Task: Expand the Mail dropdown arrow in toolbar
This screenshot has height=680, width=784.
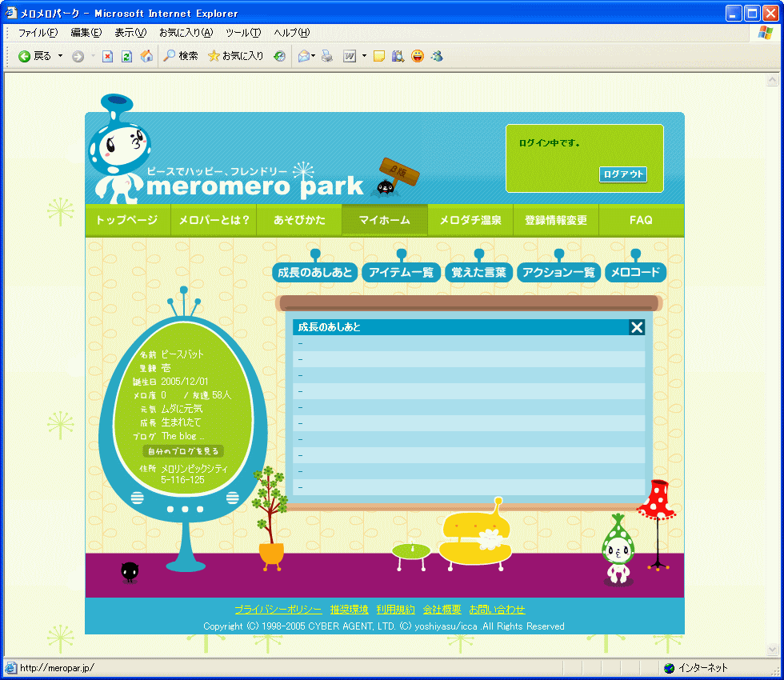Action: point(313,56)
